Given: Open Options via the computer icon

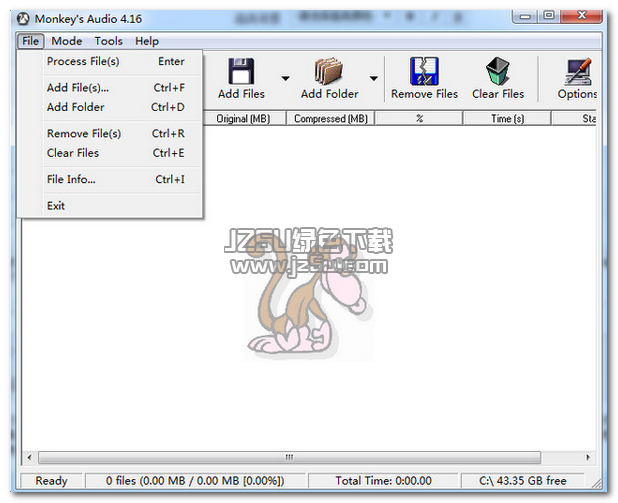Looking at the screenshot, I should (578, 72).
